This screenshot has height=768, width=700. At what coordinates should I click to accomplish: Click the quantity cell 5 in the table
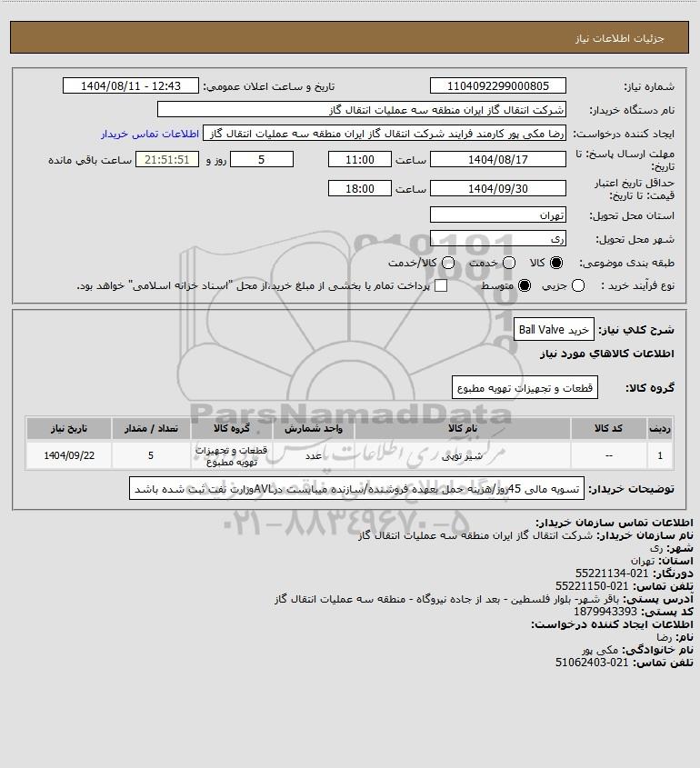tap(151, 455)
